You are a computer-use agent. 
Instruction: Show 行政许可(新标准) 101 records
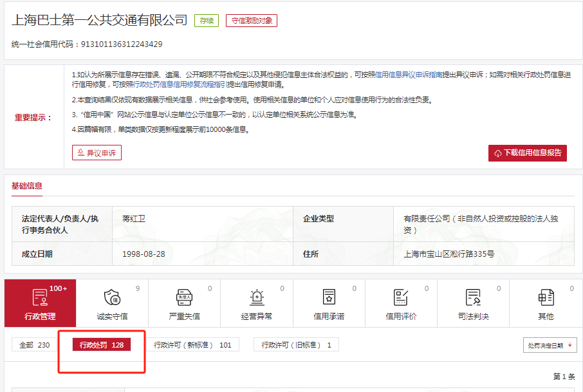pyautogui.click(x=192, y=345)
